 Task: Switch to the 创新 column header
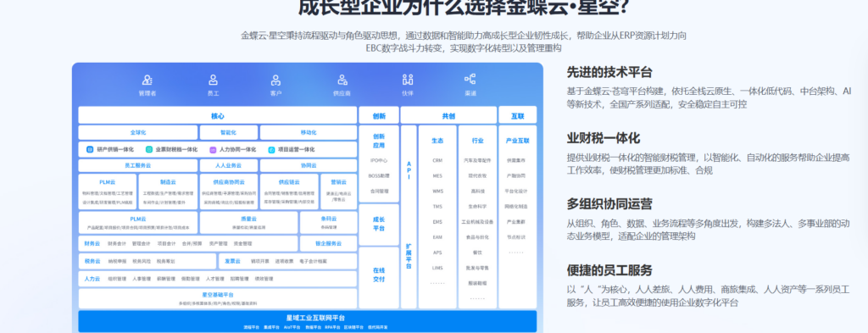[x=379, y=115]
